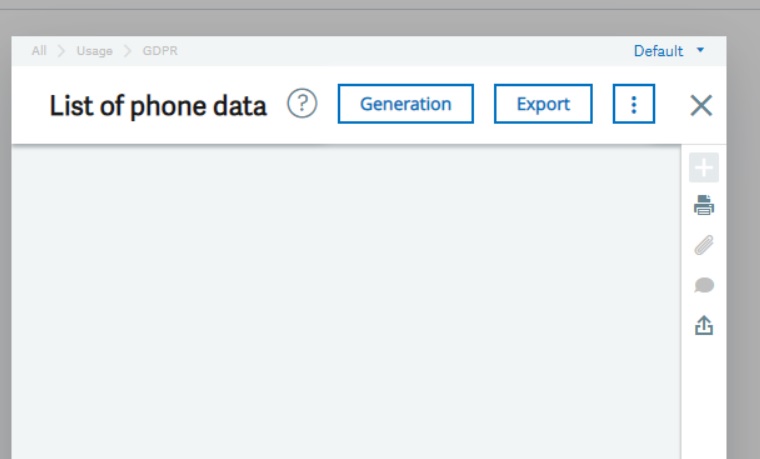The image size is (760, 459).
Task: Click the chevron after All breadcrumb
Action: tap(61, 51)
